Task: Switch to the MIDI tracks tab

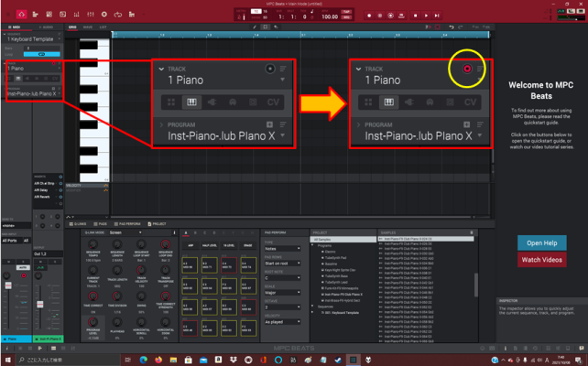Action: pos(15,27)
